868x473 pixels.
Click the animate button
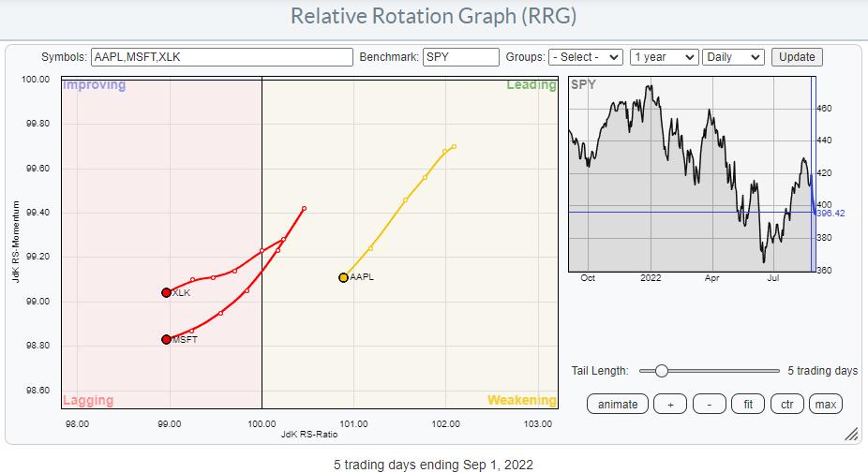(x=618, y=404)
